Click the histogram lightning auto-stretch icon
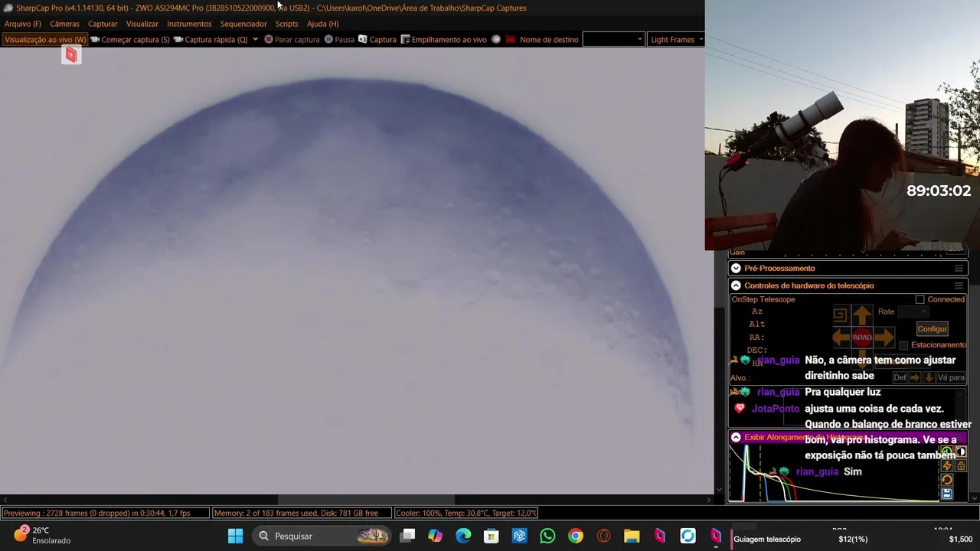Screen dimensions: 980x551 click(947, 465)
